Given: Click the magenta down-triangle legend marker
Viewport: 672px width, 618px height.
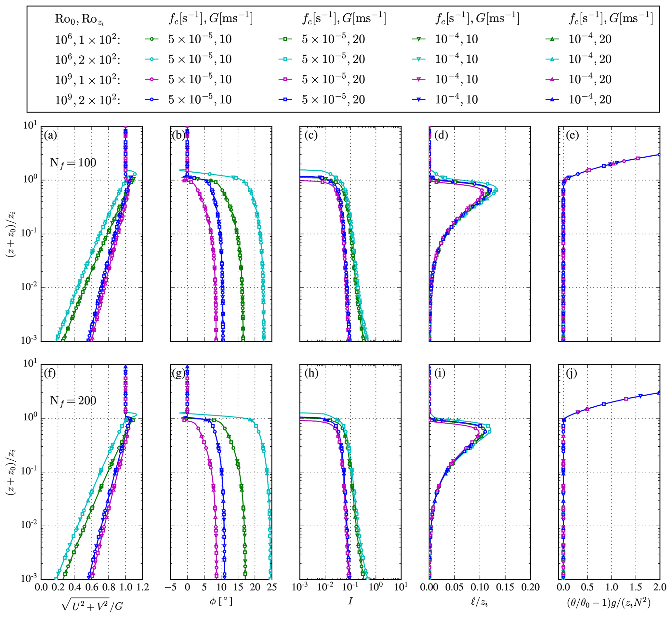Looking at the screenshot, I should click(x=419, y=79).
